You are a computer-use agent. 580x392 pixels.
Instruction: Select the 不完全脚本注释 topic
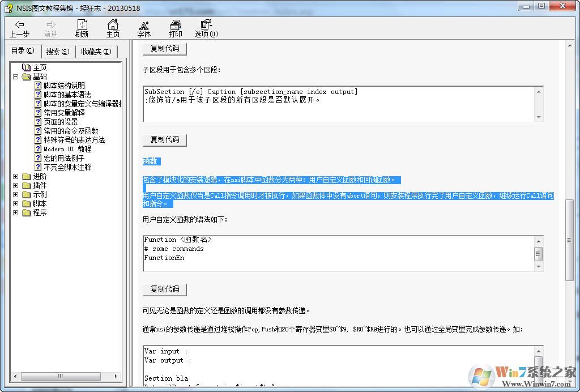[x=67, y=167]
